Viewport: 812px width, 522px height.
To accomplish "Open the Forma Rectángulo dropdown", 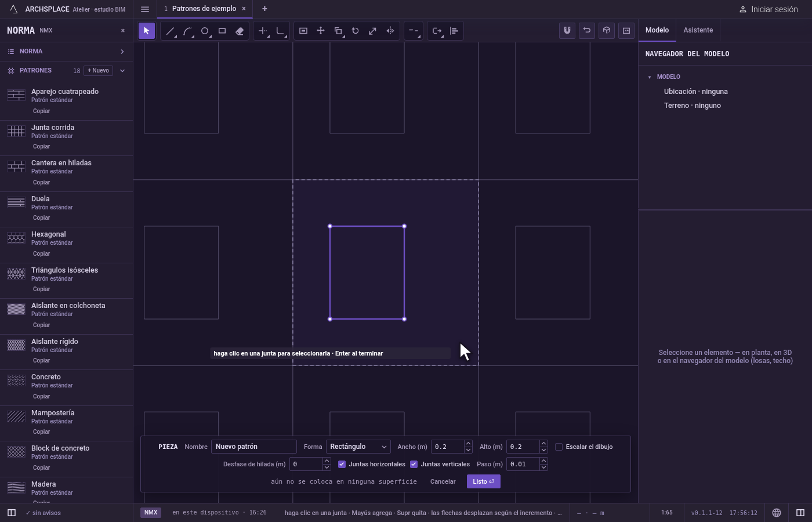I will click(x=358, y=447).
